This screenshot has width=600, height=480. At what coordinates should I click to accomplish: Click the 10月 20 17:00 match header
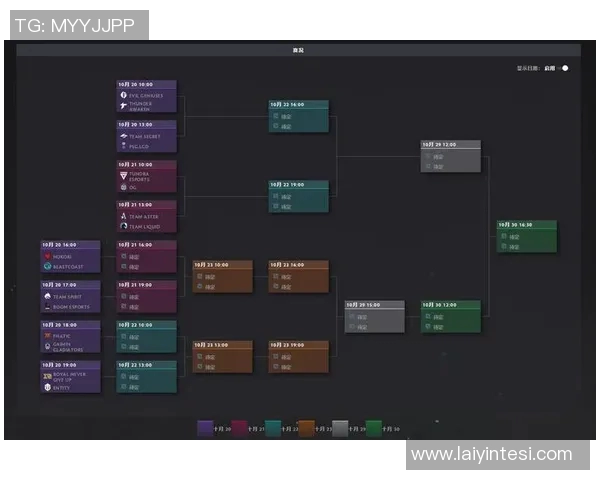(71, 285)
